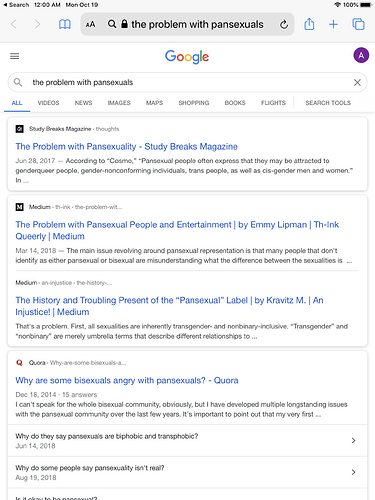
Task: Expand "Why do some people say pansexuality isn't real"
Action: click(x=187, y=472)
